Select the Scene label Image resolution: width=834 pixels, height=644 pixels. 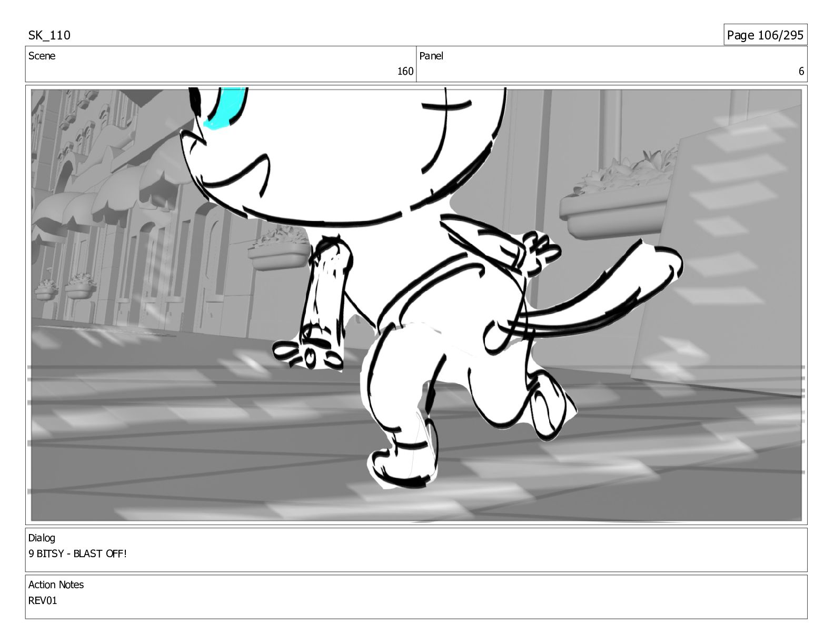click(x=42, y=56)
